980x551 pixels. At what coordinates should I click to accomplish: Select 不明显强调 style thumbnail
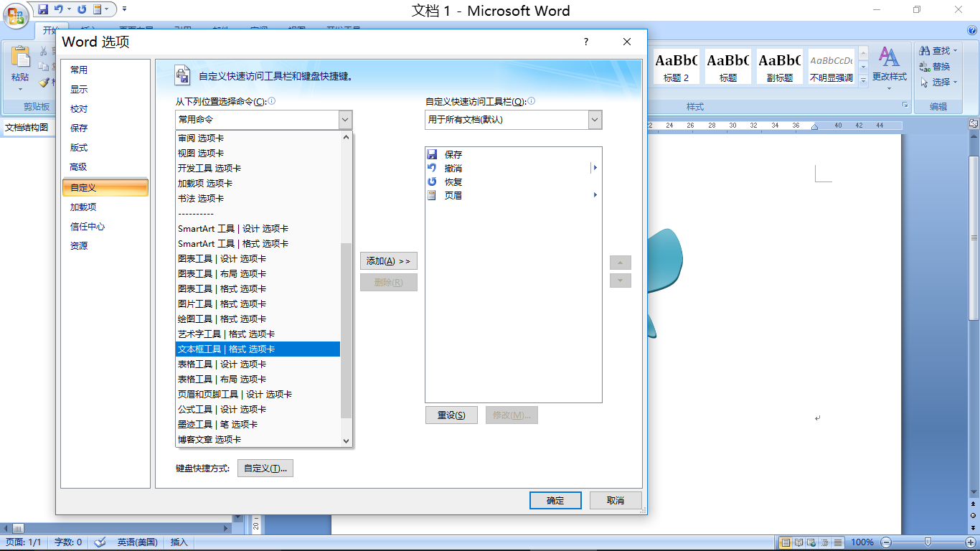831,67
